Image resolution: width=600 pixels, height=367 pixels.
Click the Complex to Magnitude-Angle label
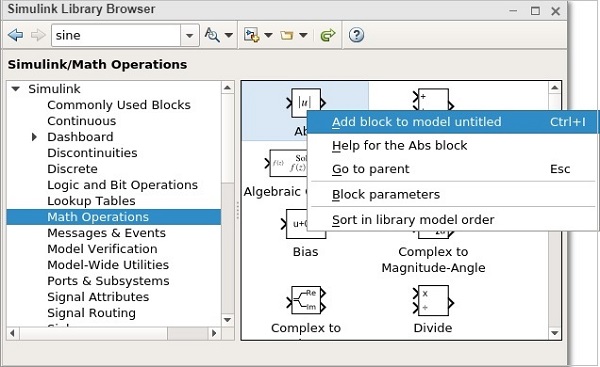click(x=433, y=259)
